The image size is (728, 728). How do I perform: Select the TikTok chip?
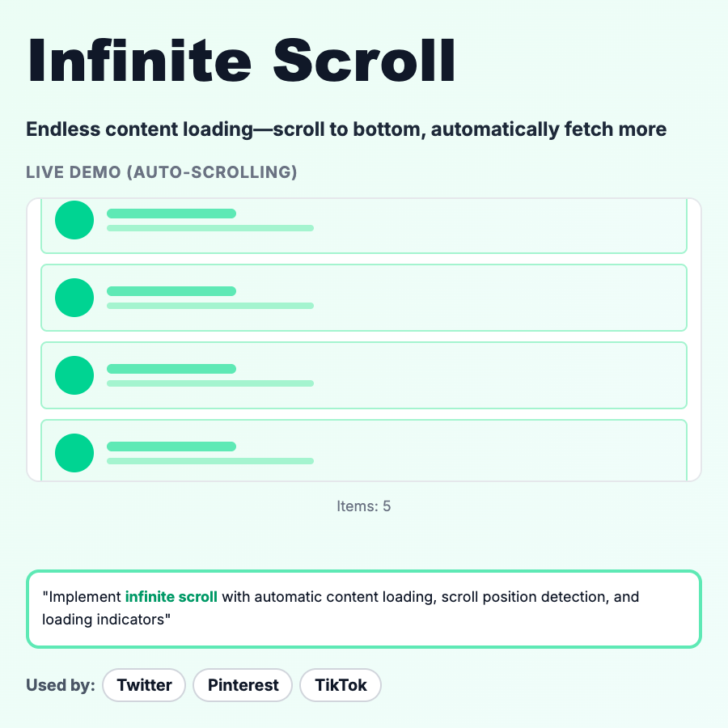(341, 685)
